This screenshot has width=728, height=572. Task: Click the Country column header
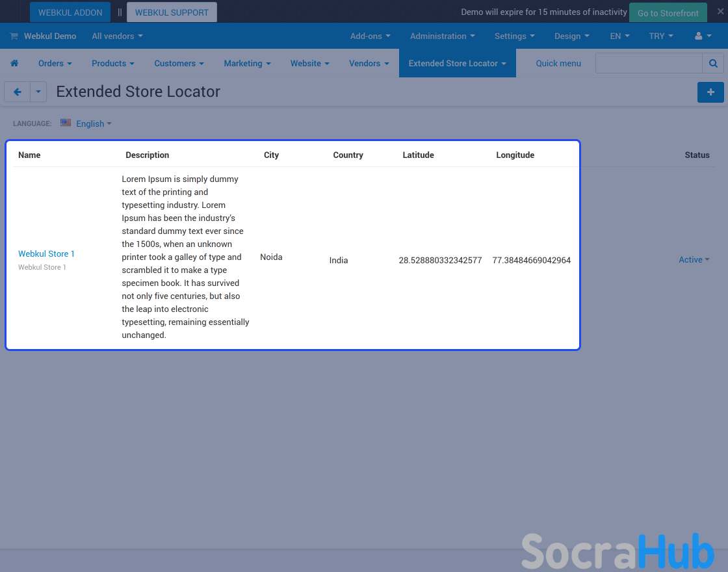[348, 155]
